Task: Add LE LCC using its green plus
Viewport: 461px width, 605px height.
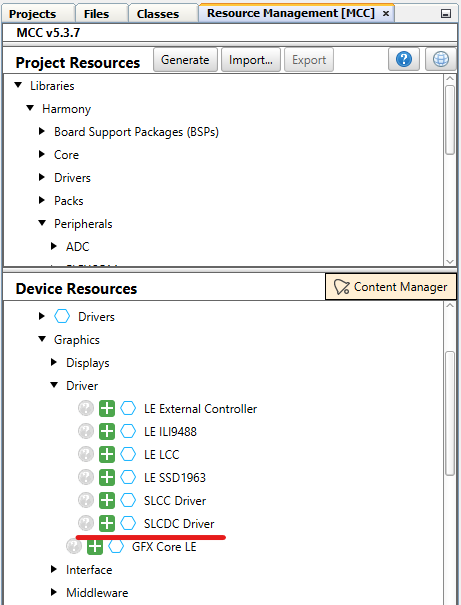Action: click(107, 455)
